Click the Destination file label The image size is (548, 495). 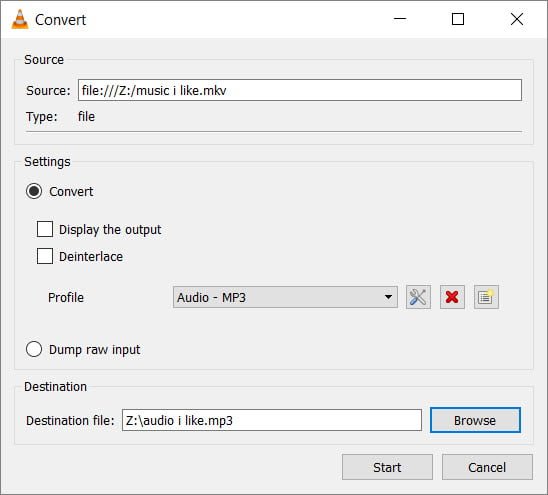(70, 420)
